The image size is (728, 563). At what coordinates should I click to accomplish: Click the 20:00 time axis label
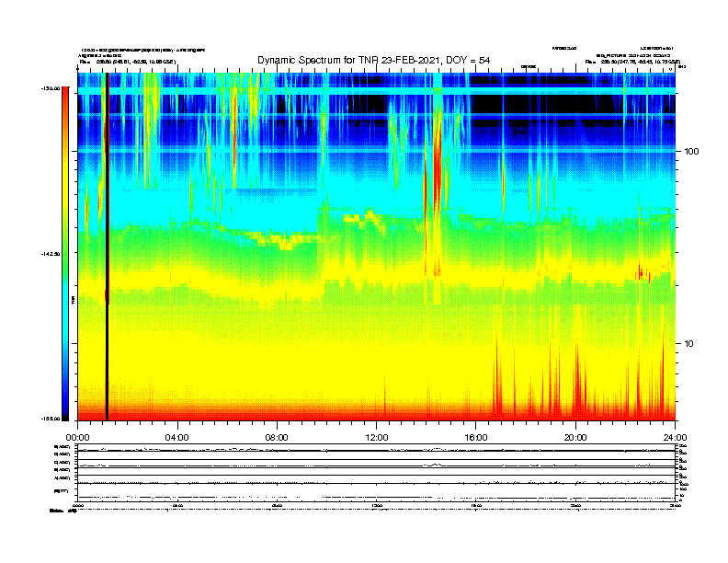[575, 438]
